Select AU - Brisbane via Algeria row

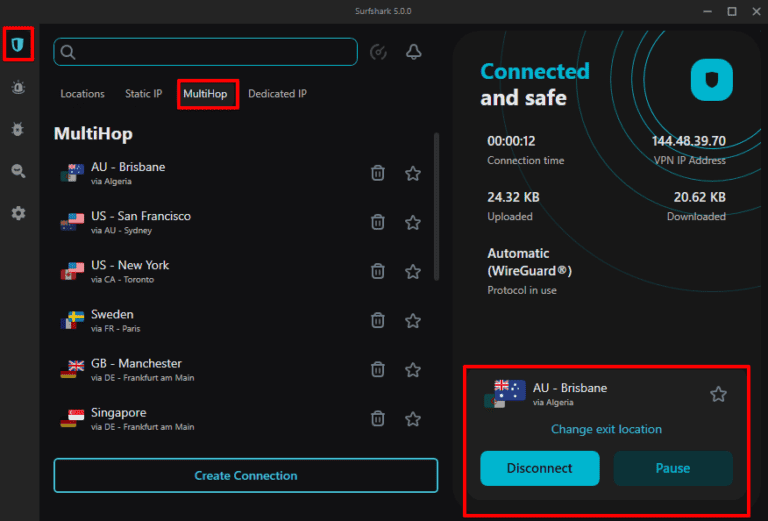(x=240, y=173)
